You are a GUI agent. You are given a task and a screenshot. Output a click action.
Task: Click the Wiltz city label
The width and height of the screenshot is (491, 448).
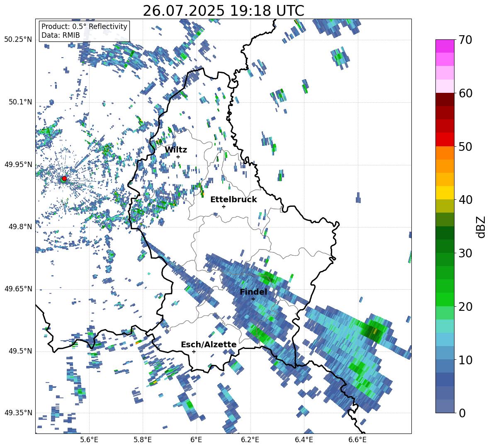(x=176, y=150)
